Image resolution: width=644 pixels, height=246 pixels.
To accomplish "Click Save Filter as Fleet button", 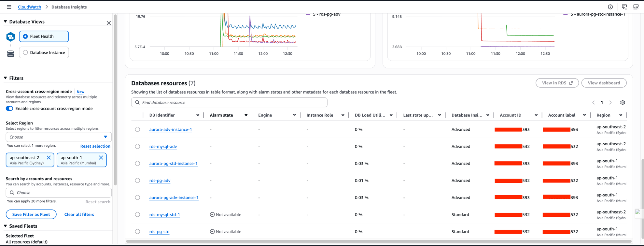I will [31, 214].
